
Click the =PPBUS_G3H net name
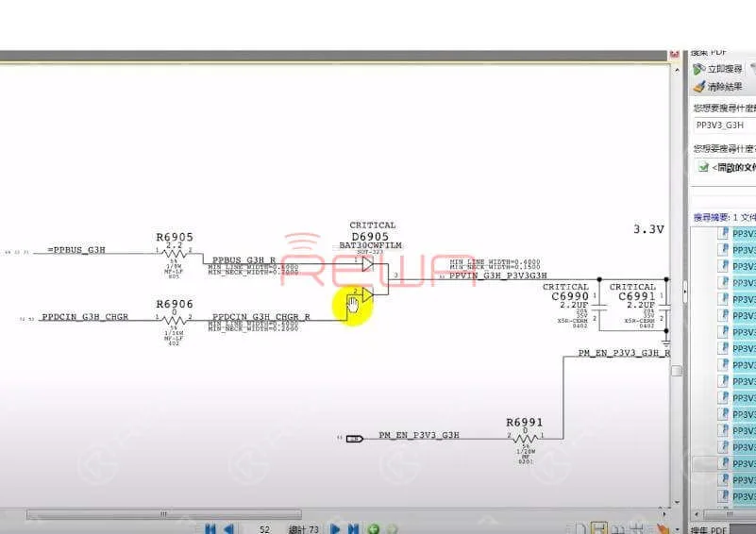(x=76, y=250)
